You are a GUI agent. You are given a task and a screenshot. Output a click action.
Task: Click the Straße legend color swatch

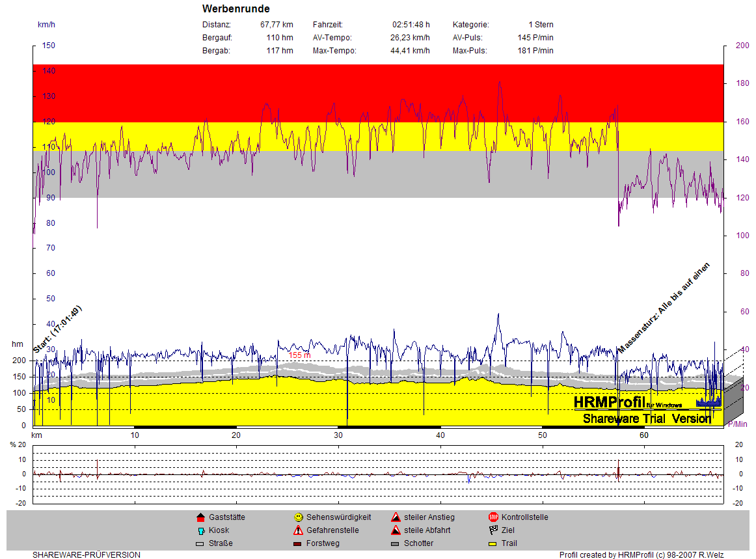coord(200,543)
